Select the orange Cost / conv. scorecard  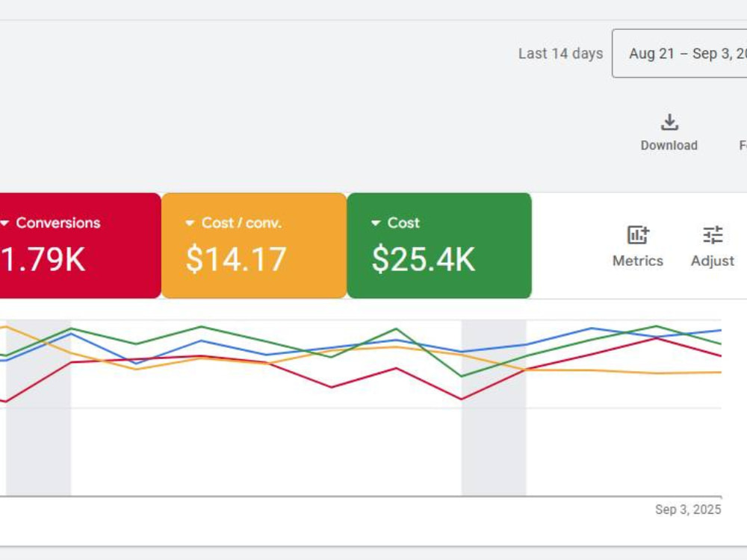point(254,246)
